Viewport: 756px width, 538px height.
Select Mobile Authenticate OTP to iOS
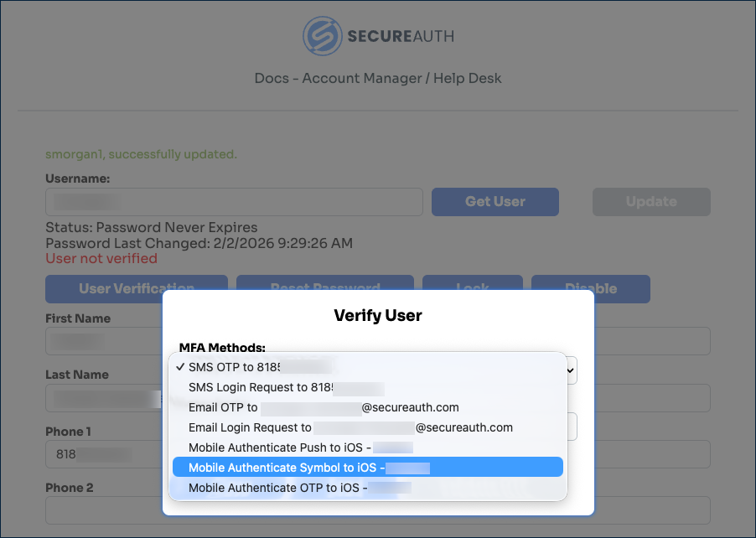[x=368, y=488]
